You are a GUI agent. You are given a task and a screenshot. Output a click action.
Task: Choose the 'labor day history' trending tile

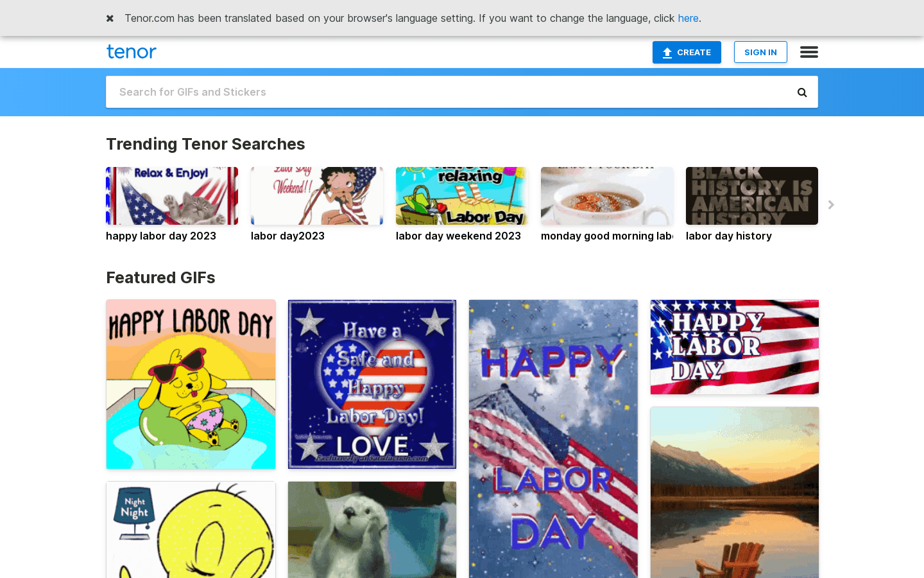pyautogui.click(x=751, y=197)
